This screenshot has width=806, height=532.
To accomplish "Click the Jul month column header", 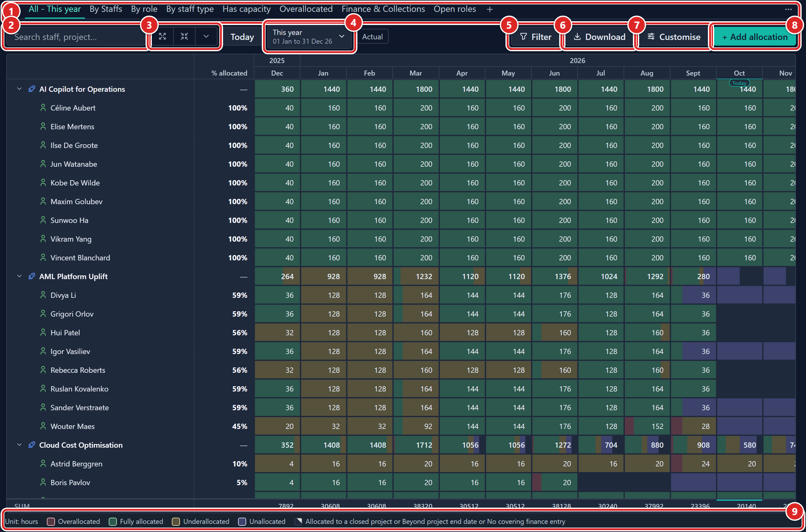I will pyautogui.click(x=601, y=73).
